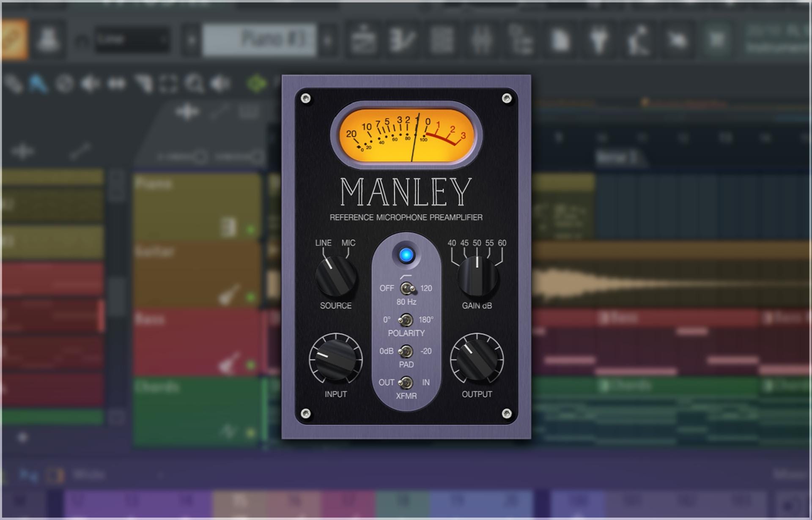The image size is (812, 520).
Task: Click the blue magnet snap icon
Action: click(x=38, y=84)
